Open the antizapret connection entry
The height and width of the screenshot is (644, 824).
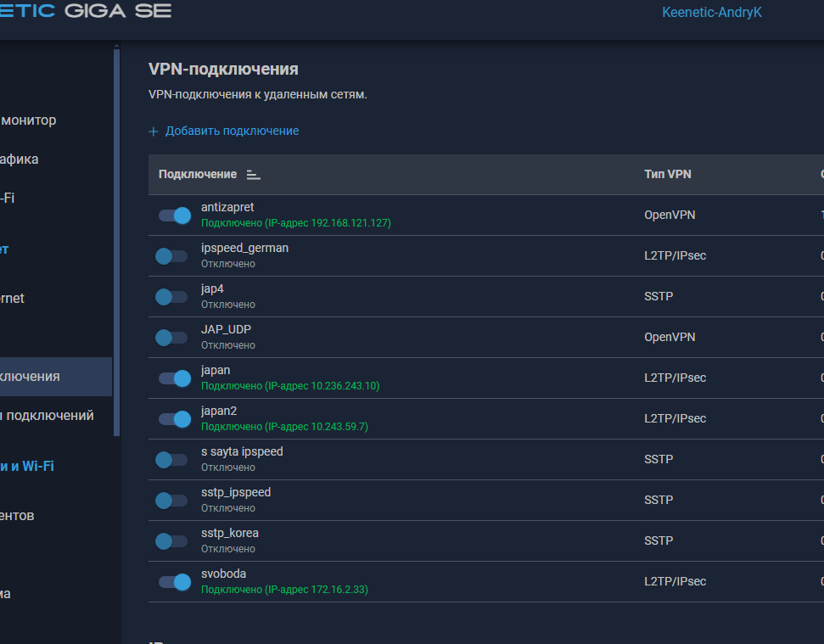point(227,207)
